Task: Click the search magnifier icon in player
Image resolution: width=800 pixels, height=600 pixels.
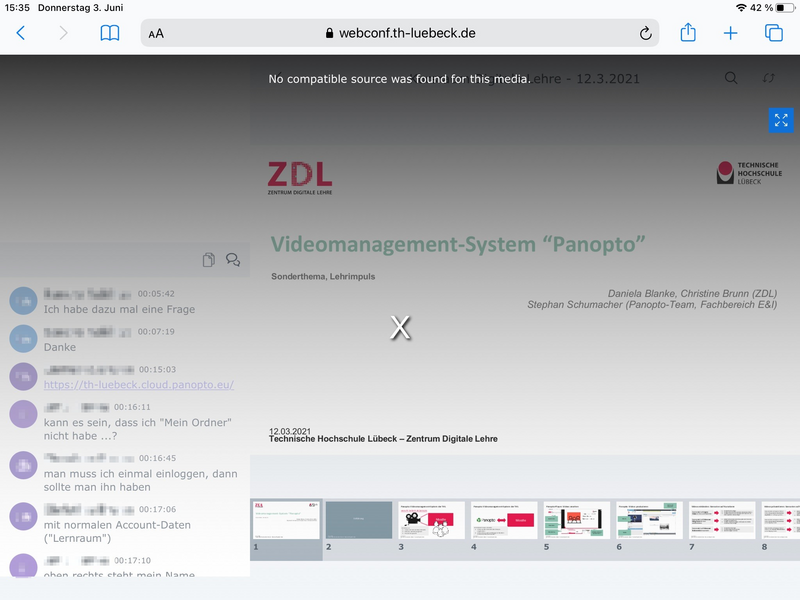Action: 732,78
